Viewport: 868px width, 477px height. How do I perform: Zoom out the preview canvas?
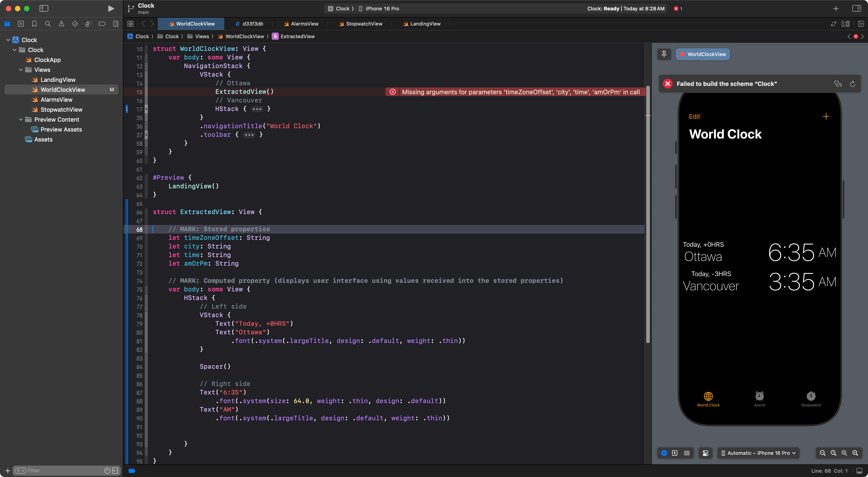pos(822,453)
